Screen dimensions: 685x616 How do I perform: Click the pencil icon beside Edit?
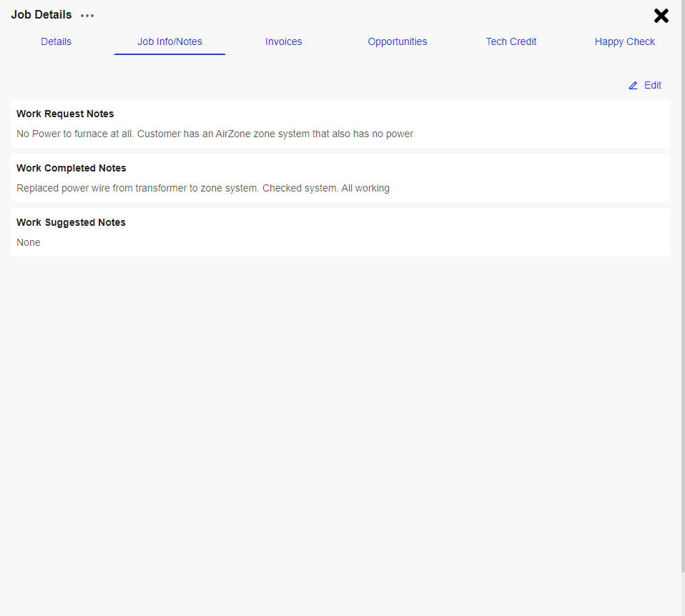633,86
